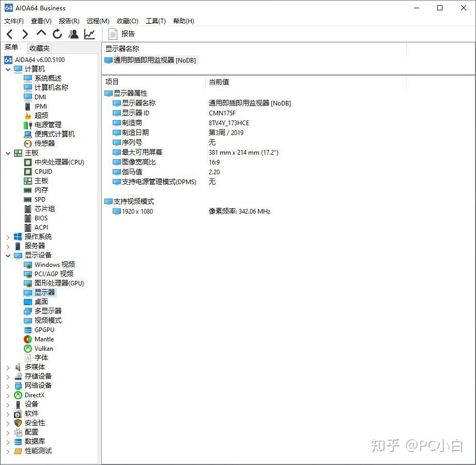Select the Vulkan sidebar icon
The image size is (476, 465).
[x=28, y=348]
